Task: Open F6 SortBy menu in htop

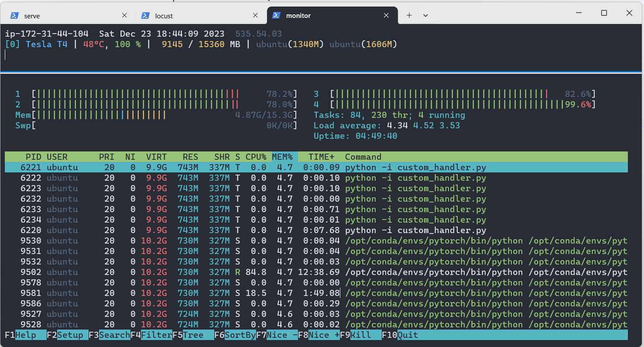Action: click(x=235, y=335)
